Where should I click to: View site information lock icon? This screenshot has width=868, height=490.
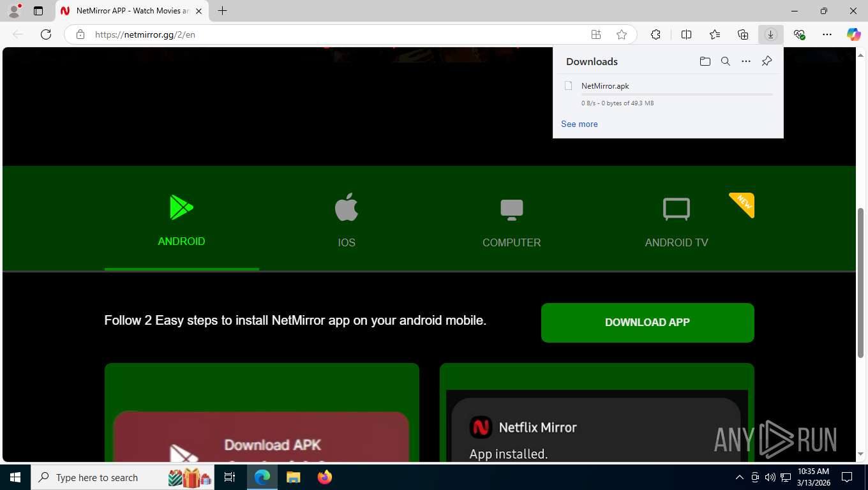80,34
